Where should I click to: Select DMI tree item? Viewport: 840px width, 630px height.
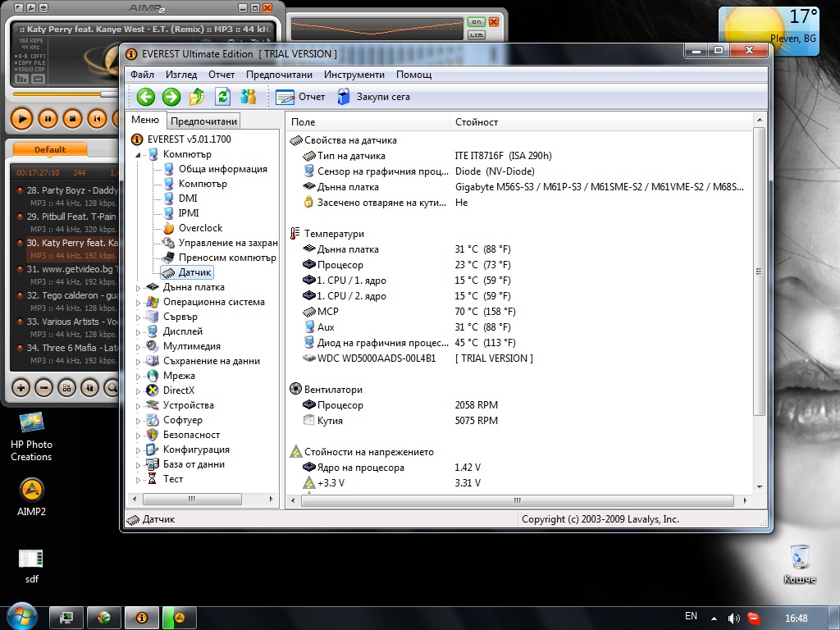click(x=188, y=199)
